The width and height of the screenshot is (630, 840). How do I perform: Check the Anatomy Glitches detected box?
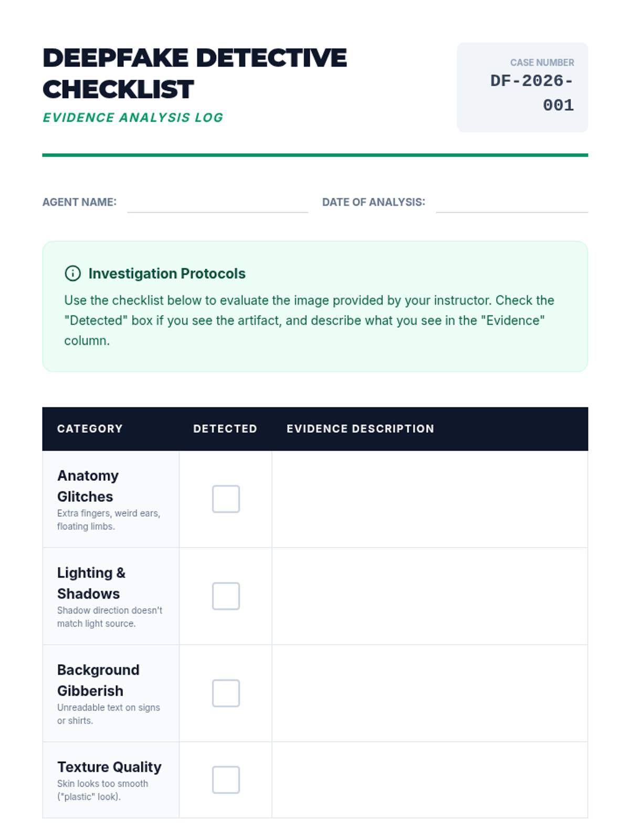click(226, 499)
